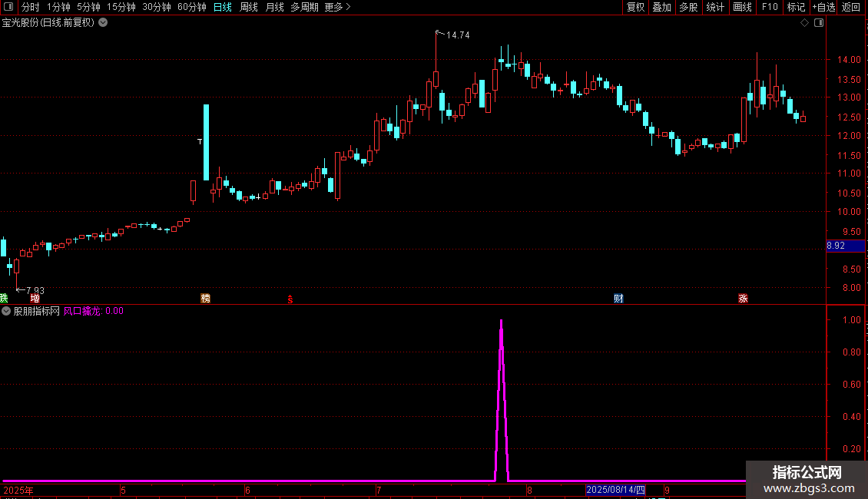Click month 6 on the time axis

click(247, 490)
